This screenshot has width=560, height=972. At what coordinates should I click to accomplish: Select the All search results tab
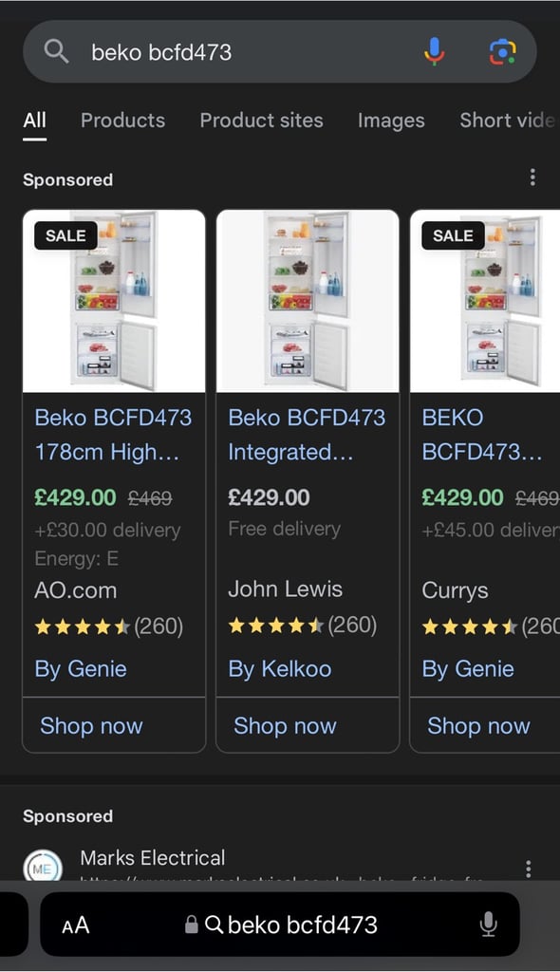[34, 121]
